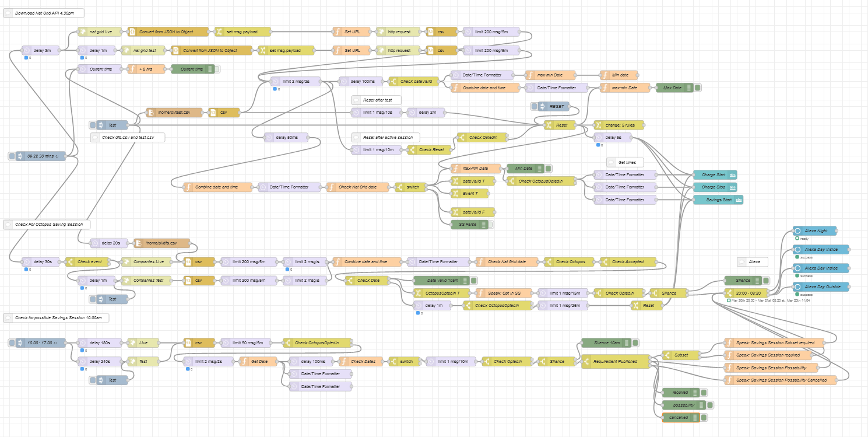Viewport: 868px width, 437px height.
Task: Select the csv node after the first http request
Action: tap(441, 32)
